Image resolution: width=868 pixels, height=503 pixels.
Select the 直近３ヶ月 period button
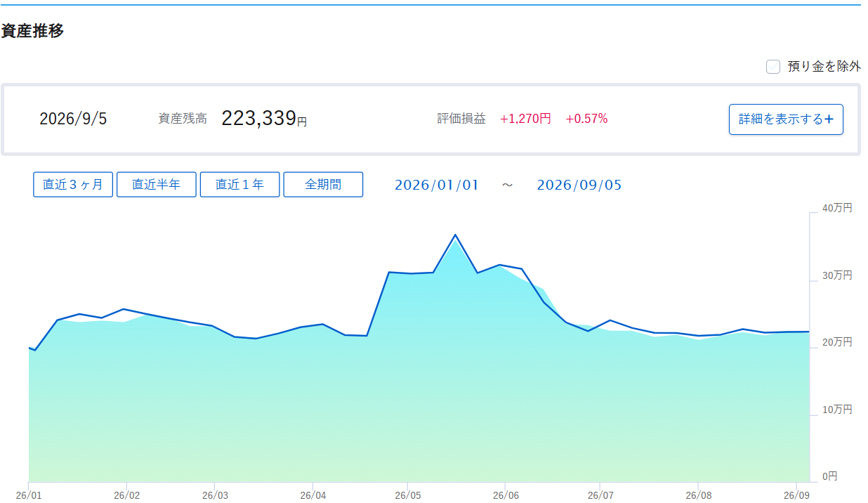click(73, 185)
